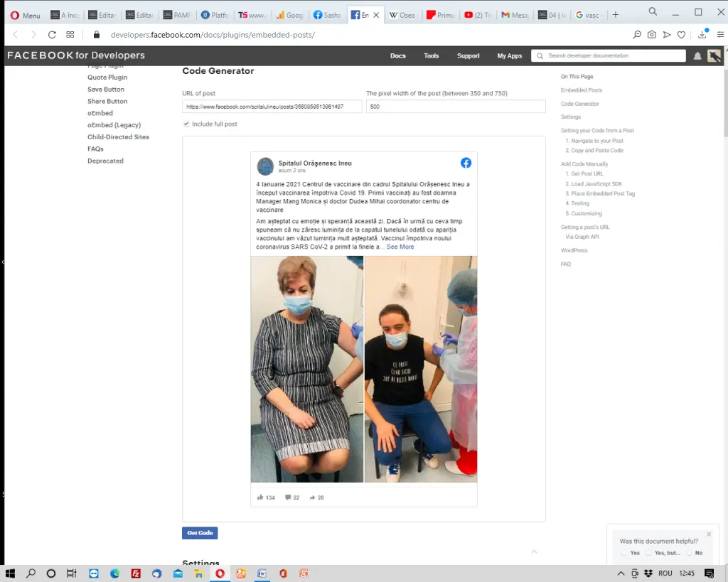Switch to the Sasha Facebook tab
The height and width of the screenshot is (582, 728).
(x=327, y=16)
